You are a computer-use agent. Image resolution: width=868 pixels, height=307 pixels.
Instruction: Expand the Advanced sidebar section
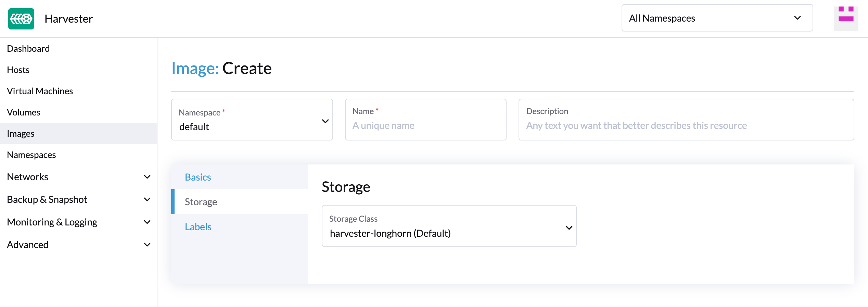[x=147, y=245]
